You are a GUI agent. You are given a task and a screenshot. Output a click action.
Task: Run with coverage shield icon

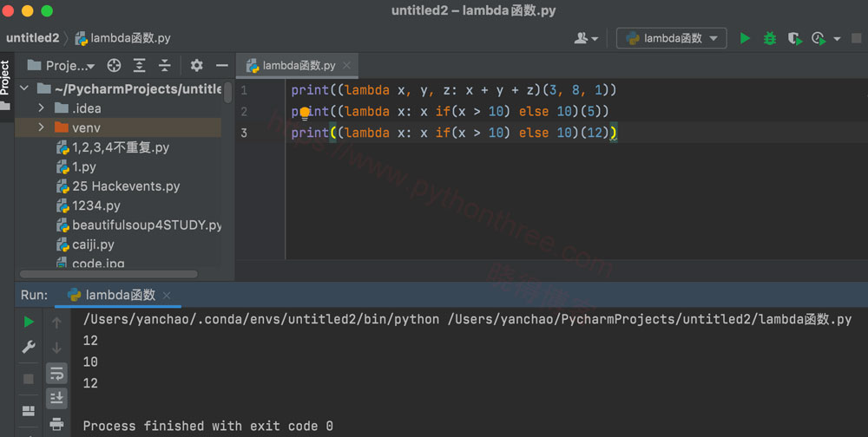795,38
